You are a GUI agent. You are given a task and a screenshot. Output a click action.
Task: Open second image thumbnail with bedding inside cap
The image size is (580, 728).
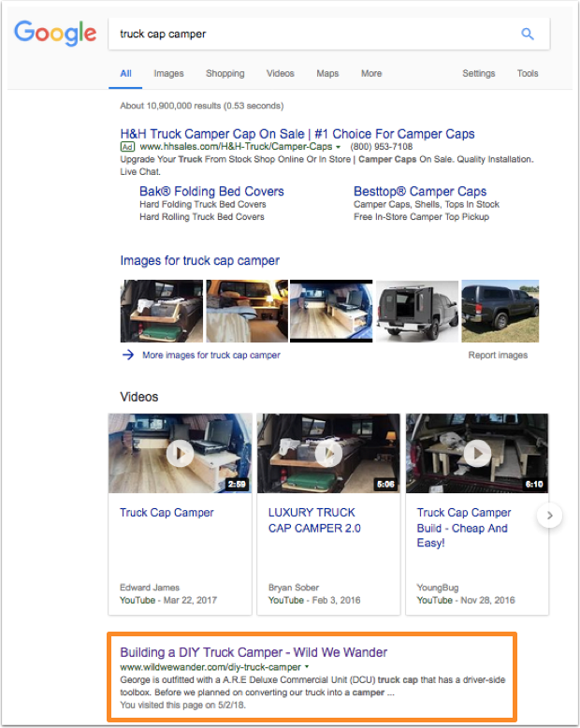point(247,311)
